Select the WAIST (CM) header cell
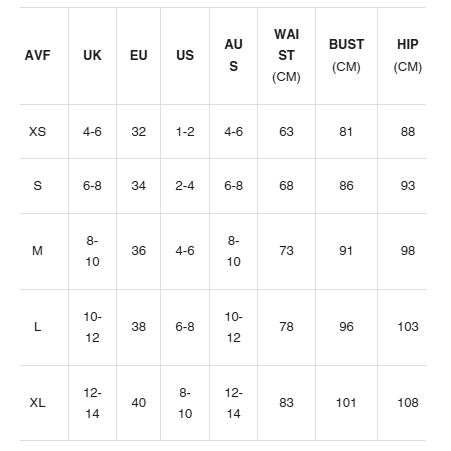 point(286,55)
